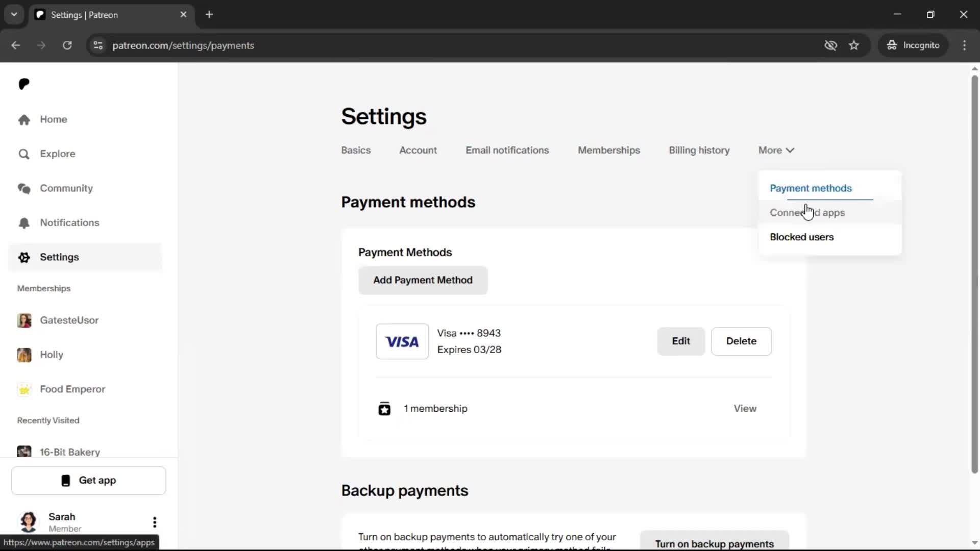Open the Community chat icon
Screen dimensions: 980x551
point(24,188)
